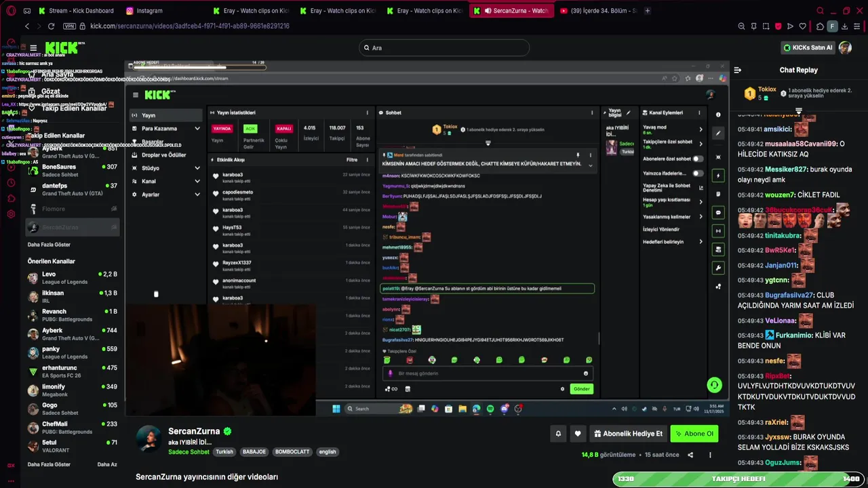Viewport: 868px width, 488px height.
Task: Toggle the browser VPN badge
Action: pos(69,26)
